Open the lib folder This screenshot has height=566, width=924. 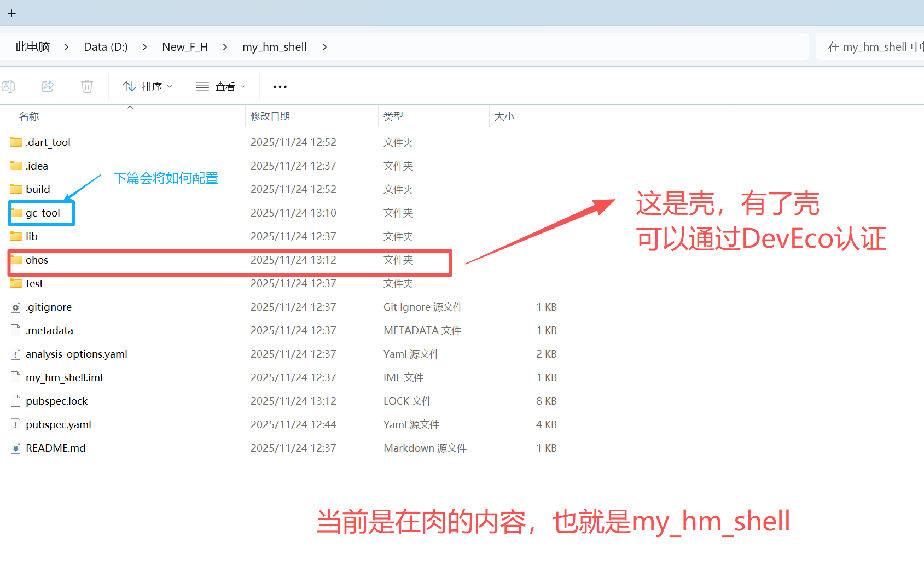[x=31, y=236]
